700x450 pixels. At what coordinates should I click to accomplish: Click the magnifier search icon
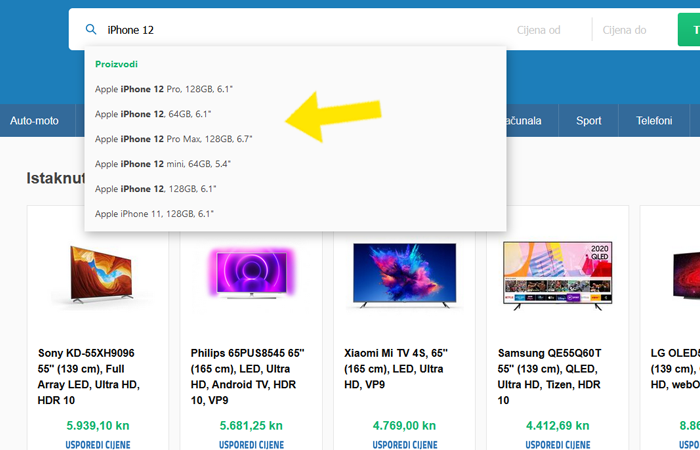91,29
